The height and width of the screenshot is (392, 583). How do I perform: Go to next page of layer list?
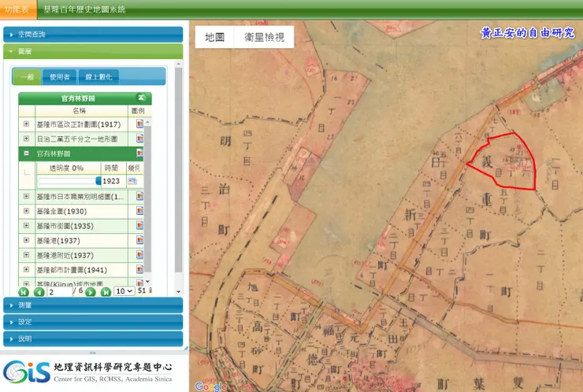[x=91, y=291]
